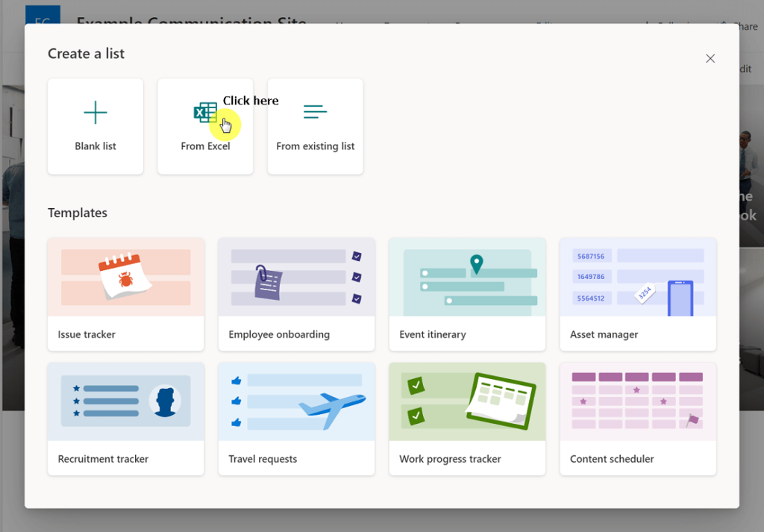This screenshot has height=532, width=764.
Task: Click the site logo tile behind dialog
Action: (43, 15)
